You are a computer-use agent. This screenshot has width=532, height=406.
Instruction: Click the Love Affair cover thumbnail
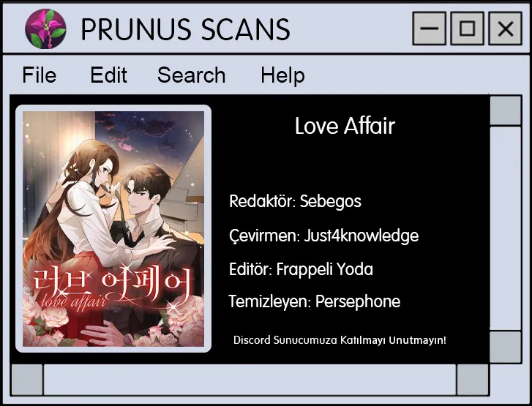coord(113,229)
